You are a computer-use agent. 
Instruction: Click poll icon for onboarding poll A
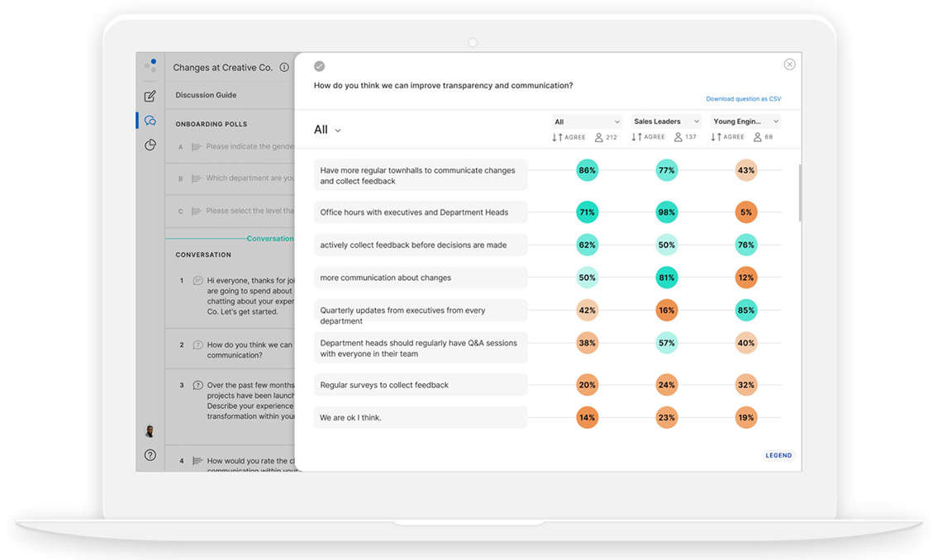coord(197,146)
